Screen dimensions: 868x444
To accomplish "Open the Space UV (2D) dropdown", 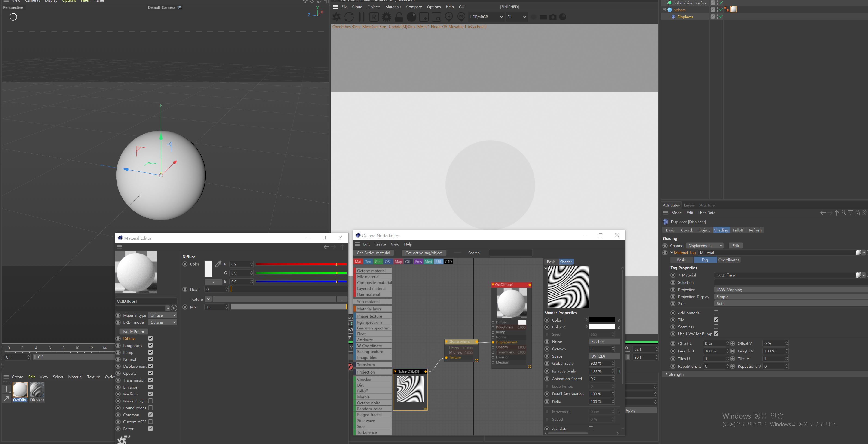I will coord(604,356).
